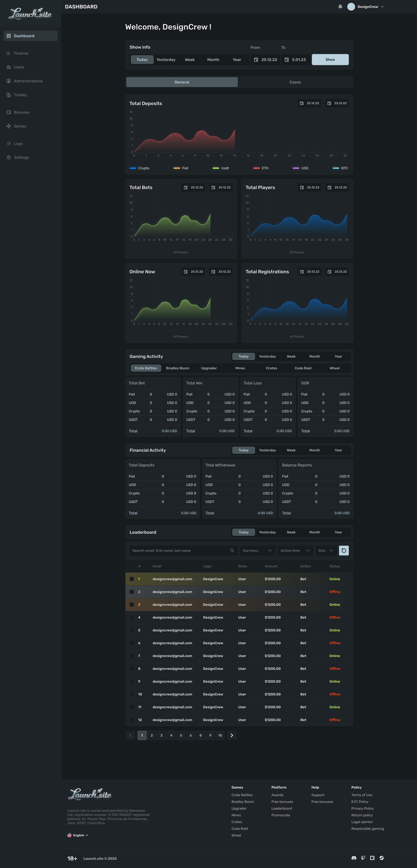The height and width of the screenshot is (868, 417).
Task: Open To date 5.01.23 calendar icon
Action: pos(286,60)
